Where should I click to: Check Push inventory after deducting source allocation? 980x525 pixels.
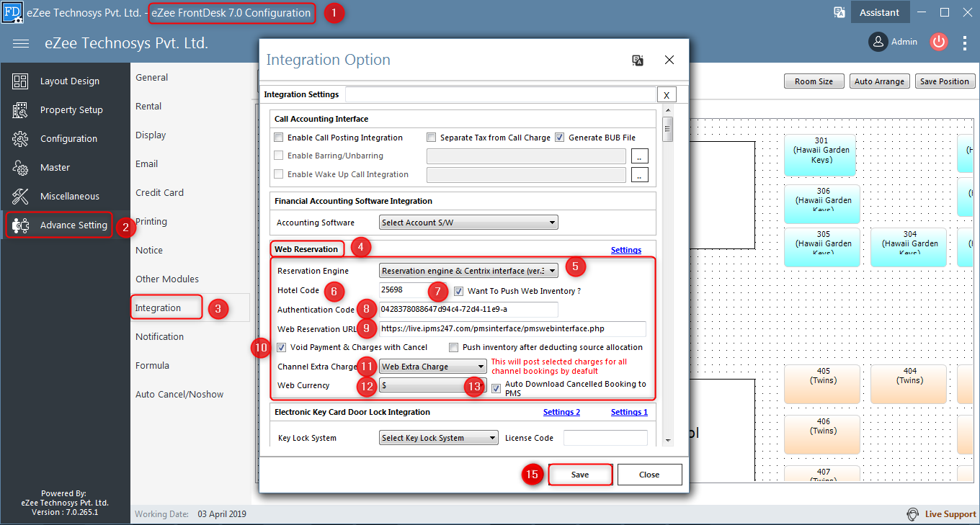pos(454,347)
